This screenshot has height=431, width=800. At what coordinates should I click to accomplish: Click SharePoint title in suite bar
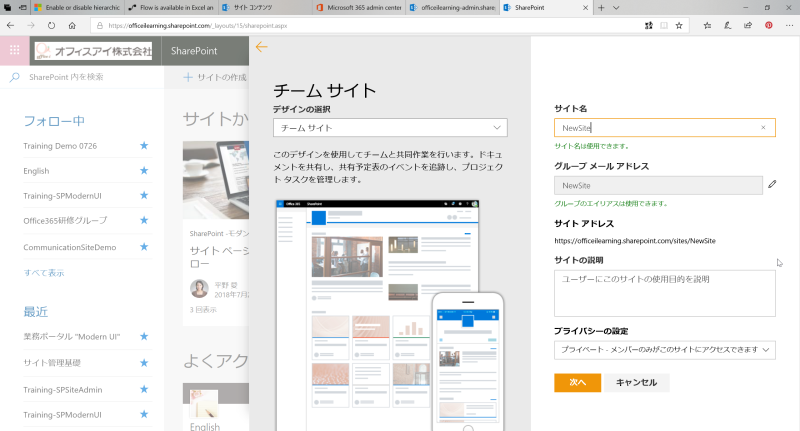coord(194,51)
